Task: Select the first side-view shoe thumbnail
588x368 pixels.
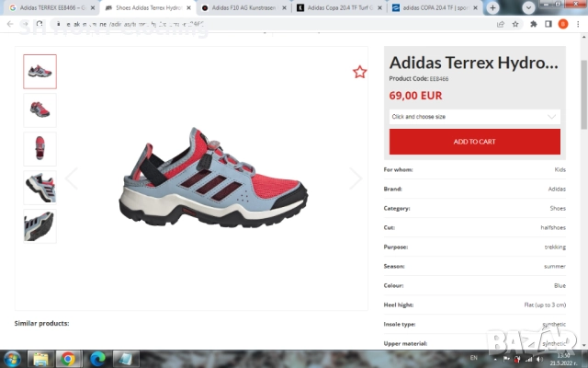Action: click(40, 72)
